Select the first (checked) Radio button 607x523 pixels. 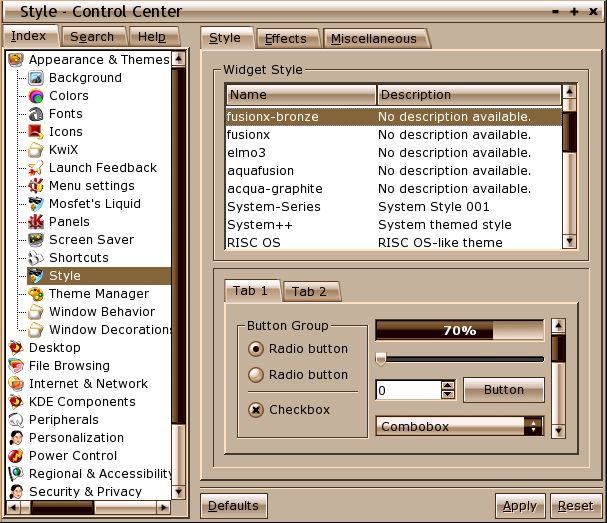(x=256, y=349)
